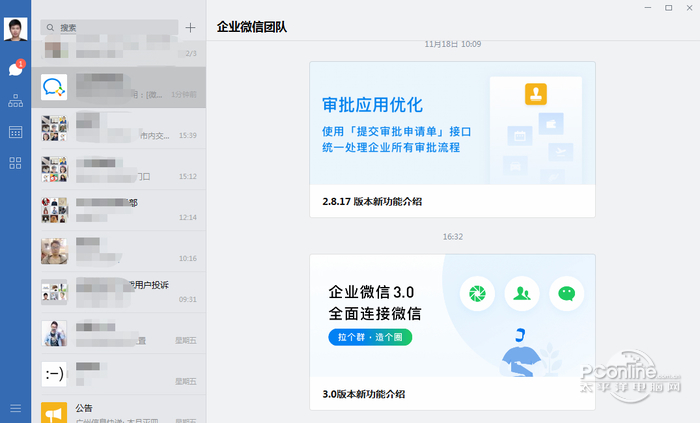This screenshot has width=700, height=423.
Task: Open the 用户投诉 group chat
Action: coord(119,292)
